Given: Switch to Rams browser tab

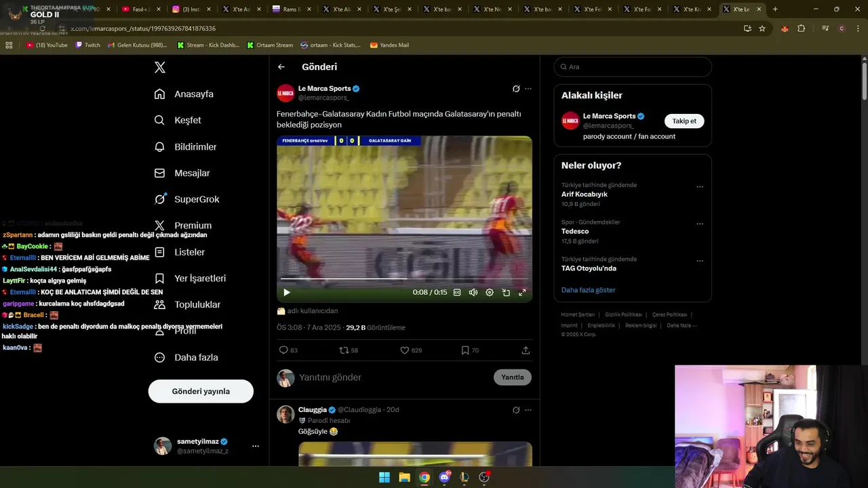Looking at the screenshot, I should coord(290,9).
